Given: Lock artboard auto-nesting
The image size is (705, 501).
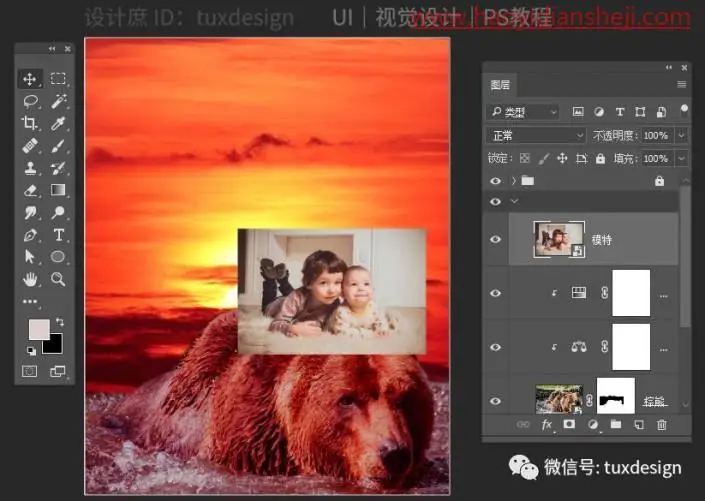Looking at the screenshot, I should pyautogui.click(x=581, y=158).
